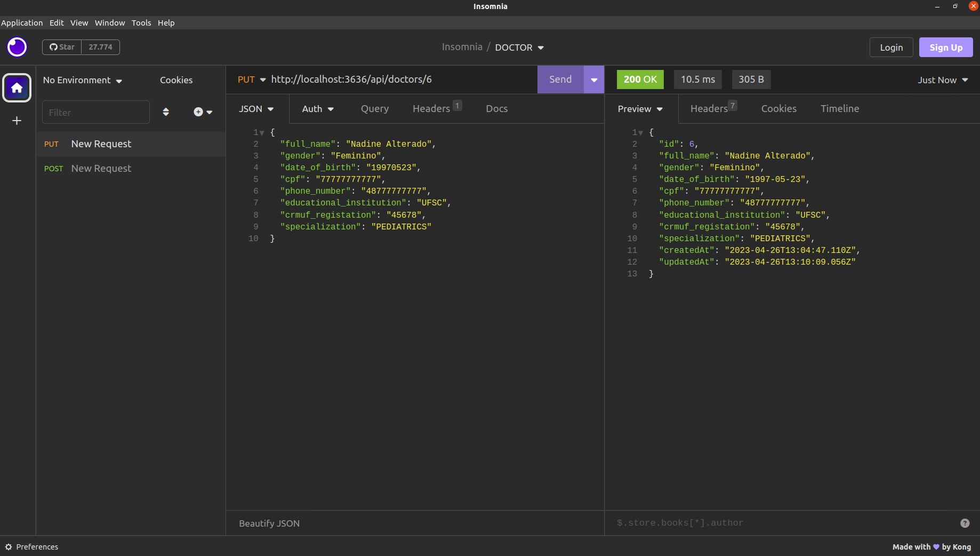
Task: Open the Preview mode dropdown
Action: pyautogui.click(x=640, y=109)
